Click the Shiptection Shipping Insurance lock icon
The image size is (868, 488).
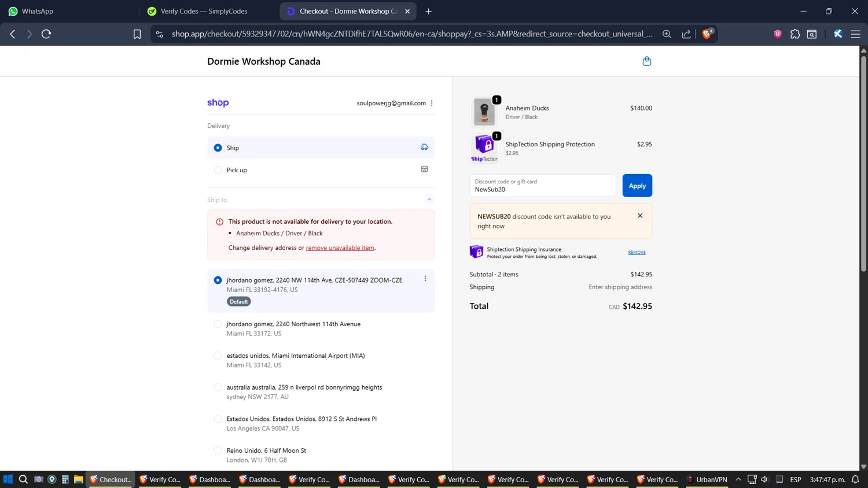pyautogui.click(x=476, y=252)
